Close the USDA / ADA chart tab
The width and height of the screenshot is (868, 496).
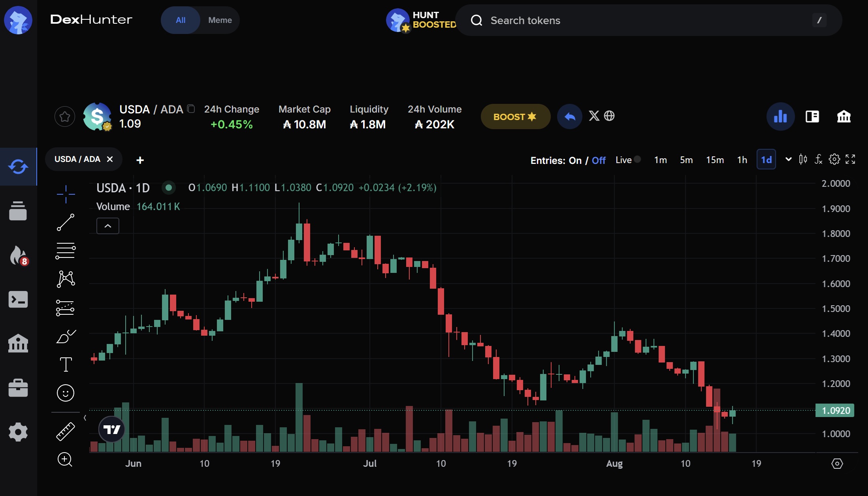point(110,159)
